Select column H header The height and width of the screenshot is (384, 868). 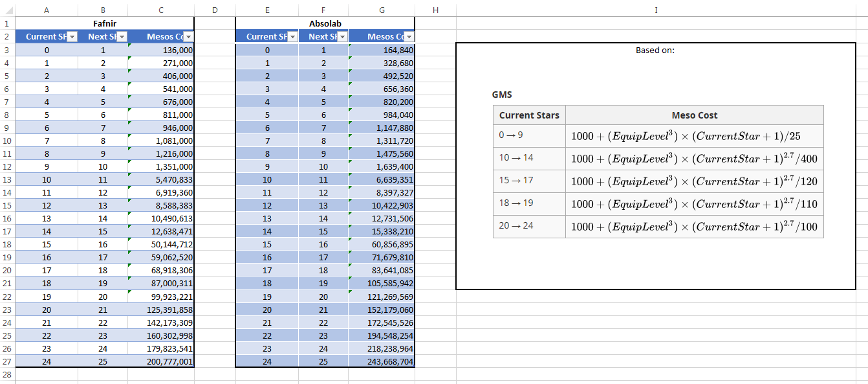pos(435,10)
